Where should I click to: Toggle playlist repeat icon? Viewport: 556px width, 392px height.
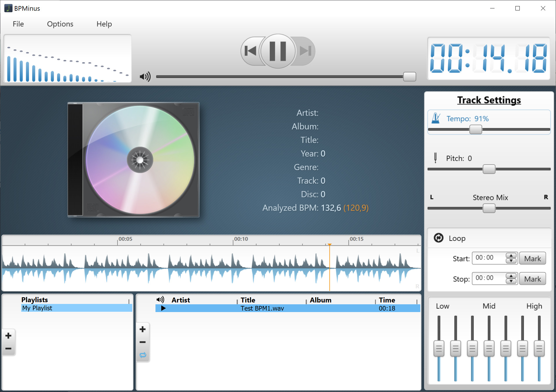(143, 355)
